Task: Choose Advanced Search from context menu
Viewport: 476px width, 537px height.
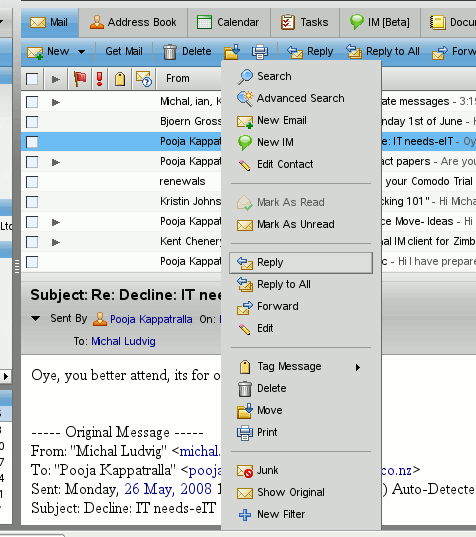Action: (301, 98)
